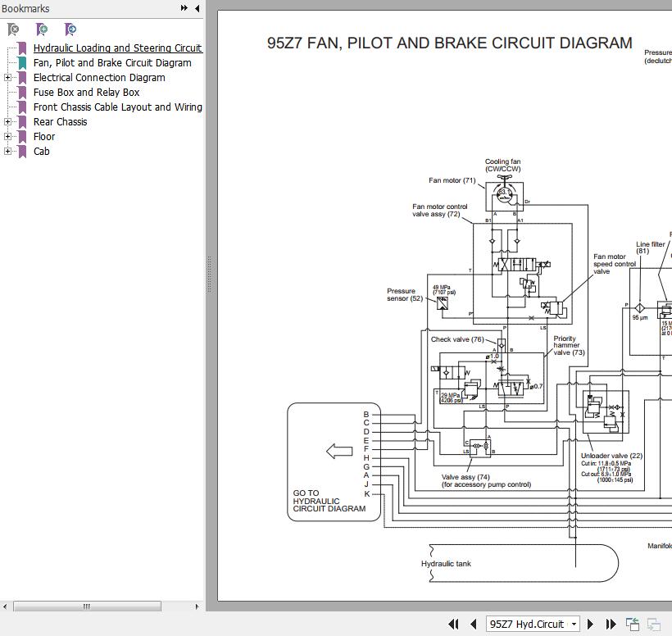Click the go to bookmark arrow icon
Viewport: 672px width, 636px height.
(x=70, y=30)
